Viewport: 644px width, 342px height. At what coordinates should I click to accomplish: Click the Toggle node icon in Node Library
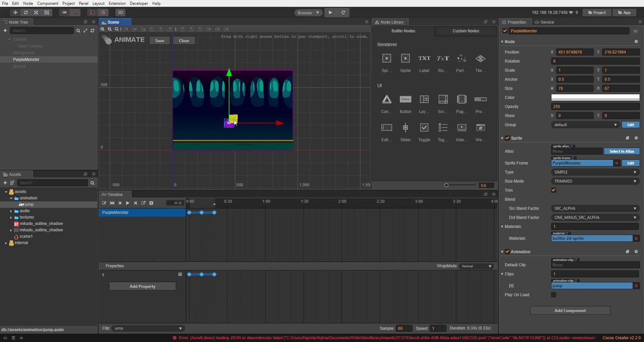(424, 128)
